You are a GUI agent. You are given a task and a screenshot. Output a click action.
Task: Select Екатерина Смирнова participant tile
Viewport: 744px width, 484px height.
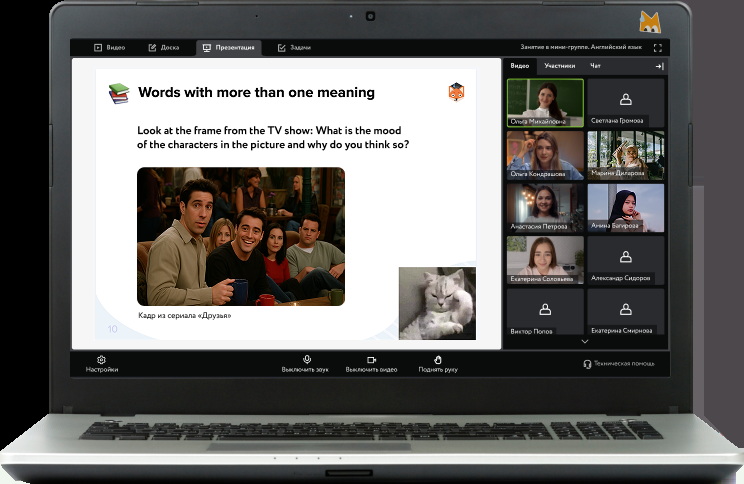(x=626, y=312)
